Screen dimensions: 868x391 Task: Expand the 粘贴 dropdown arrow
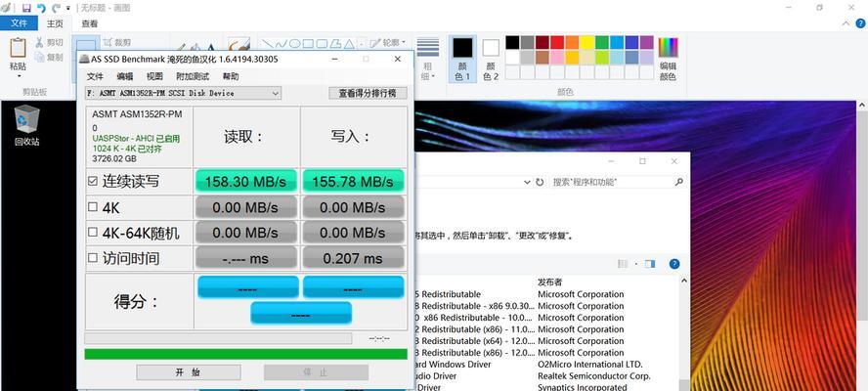pyautogui.click(x=19, y=76)
